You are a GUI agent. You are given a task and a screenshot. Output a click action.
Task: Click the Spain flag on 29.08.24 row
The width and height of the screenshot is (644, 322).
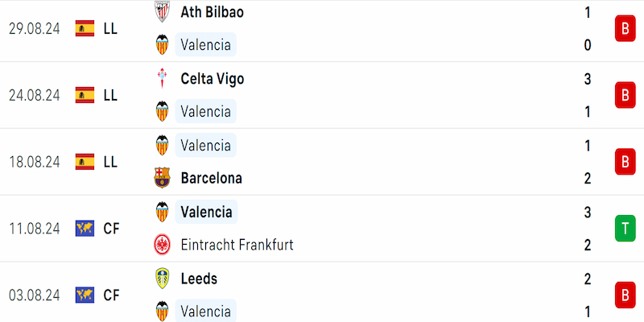(x=85, y=28)
